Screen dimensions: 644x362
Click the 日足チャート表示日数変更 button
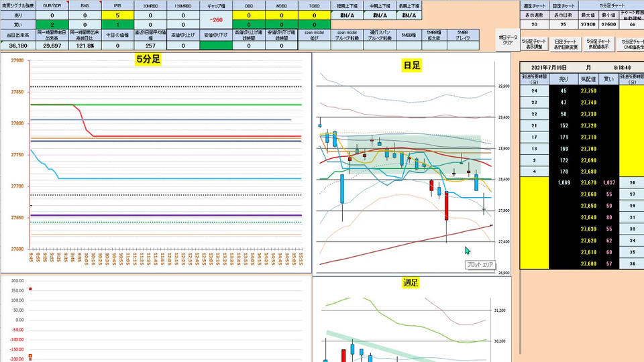566,44
